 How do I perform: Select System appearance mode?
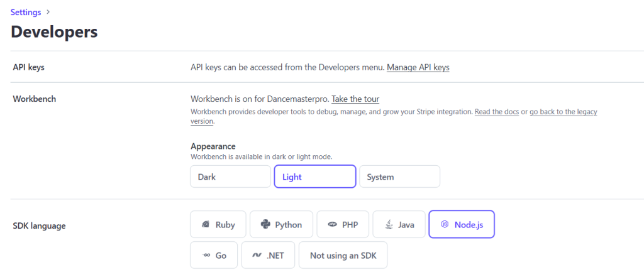399,177
